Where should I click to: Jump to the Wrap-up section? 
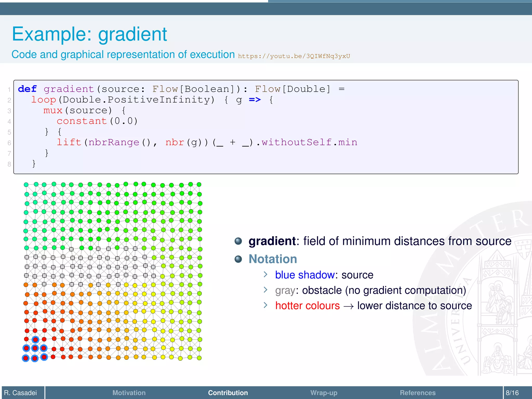(x=324, y=393)
